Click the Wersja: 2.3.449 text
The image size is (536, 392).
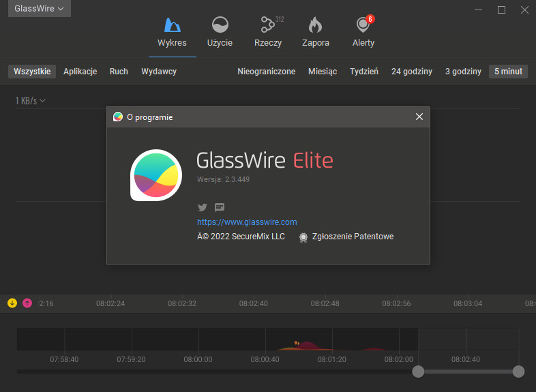click(223, 179)
